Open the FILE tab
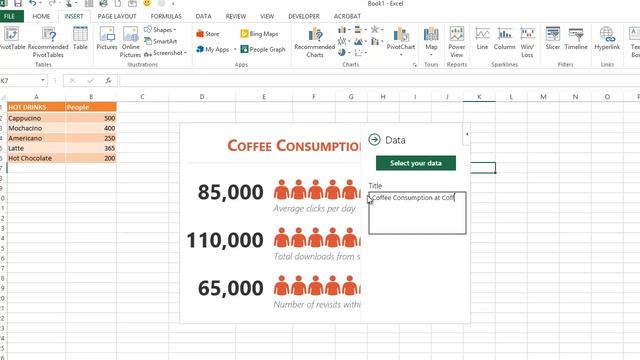 pos(10,16)
